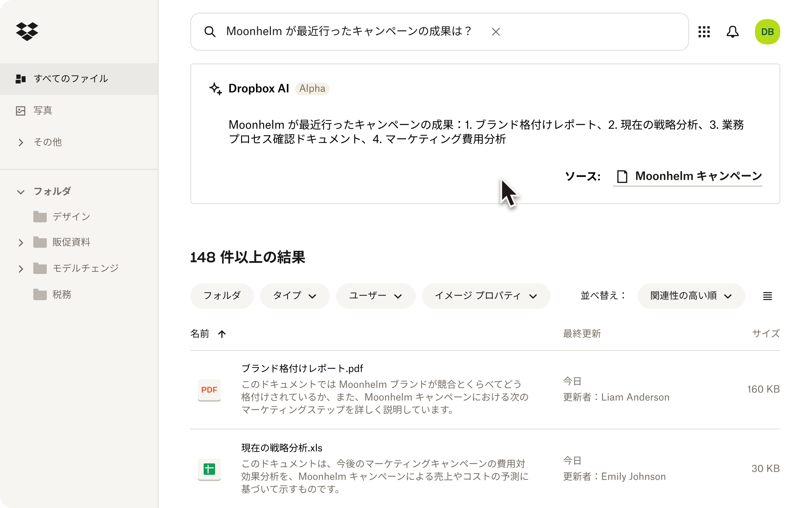Click the Dropbox AI sparkle icon
Viewport: 812px width, 508px height.
215,88
